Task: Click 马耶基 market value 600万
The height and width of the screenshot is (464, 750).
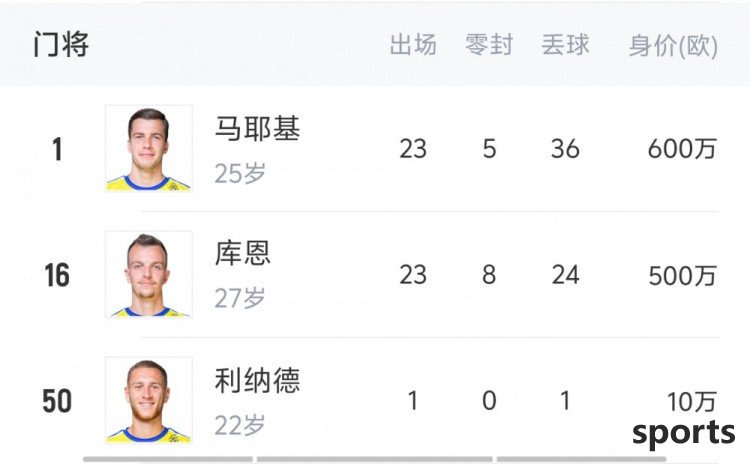Action: [683, 149]
